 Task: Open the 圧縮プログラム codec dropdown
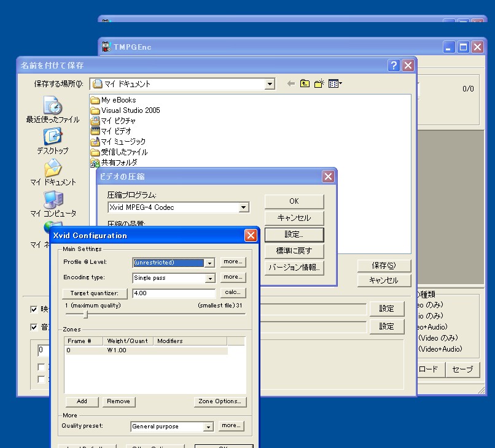click(x=243, y=207)
